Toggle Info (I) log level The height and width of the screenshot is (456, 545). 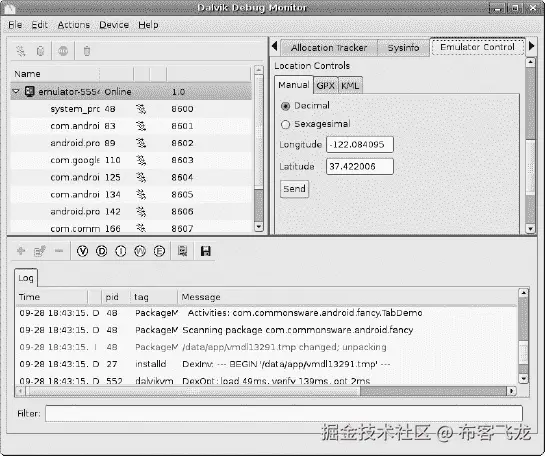click(121, 251)
